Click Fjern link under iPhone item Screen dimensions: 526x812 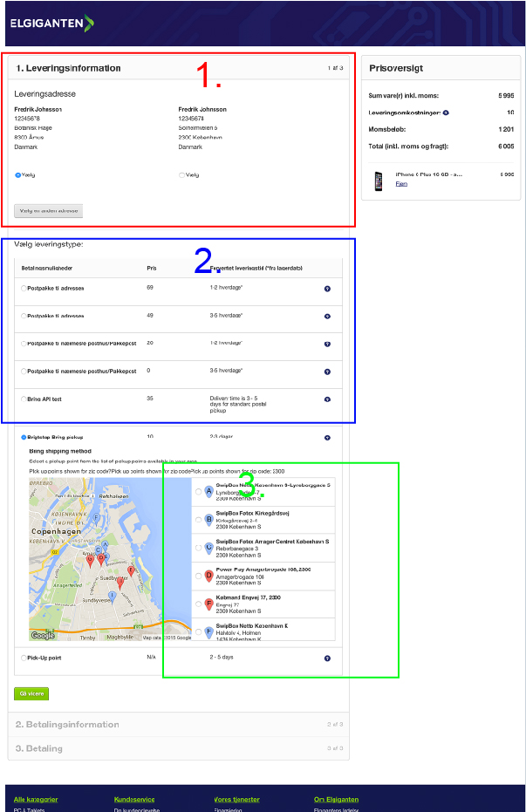[401, 184]
